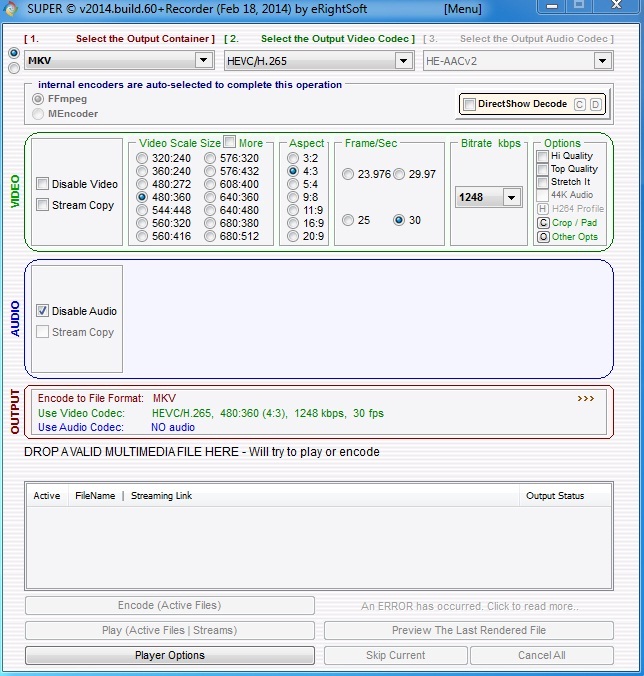
Task: Enable the DirectShow Decode checkbox
Action: (x=470, y=104)
